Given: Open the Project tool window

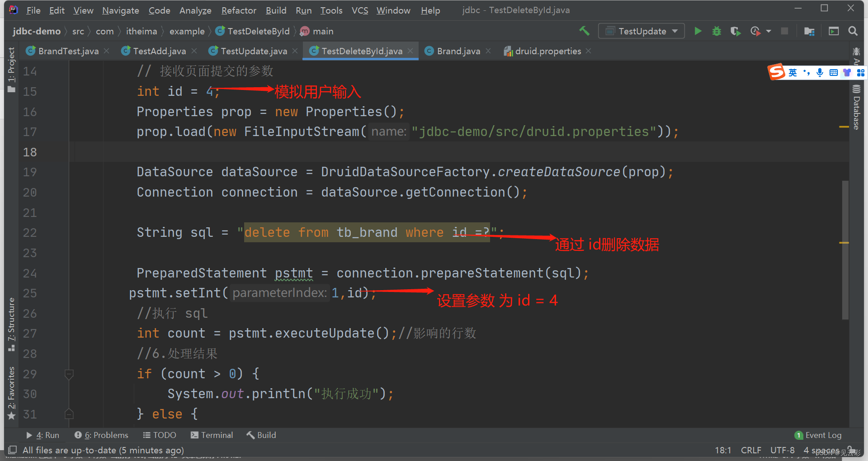Looking at the screenshot, I should click(x=11, y=70).
